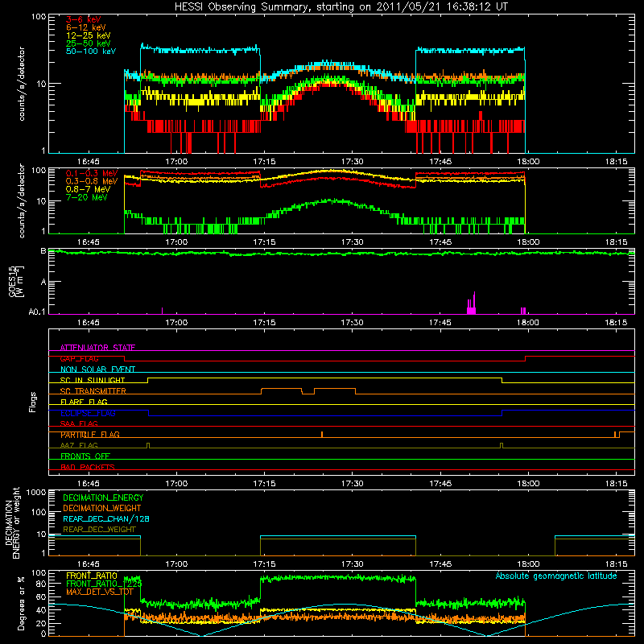Click the 16:45 time label under the keV panel

(89, 162)
